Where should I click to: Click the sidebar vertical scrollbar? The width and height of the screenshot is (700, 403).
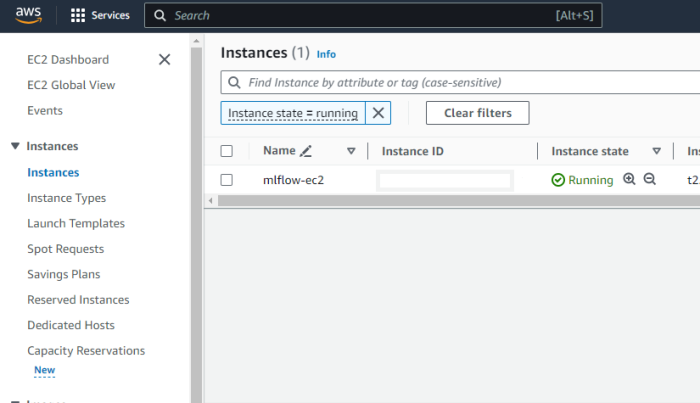196,225
